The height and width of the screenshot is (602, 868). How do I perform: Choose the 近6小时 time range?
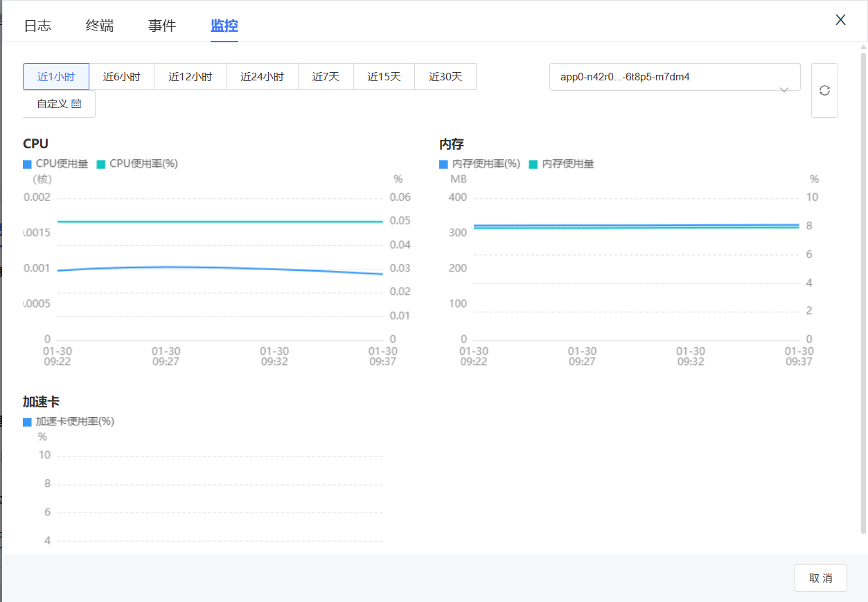122,77
